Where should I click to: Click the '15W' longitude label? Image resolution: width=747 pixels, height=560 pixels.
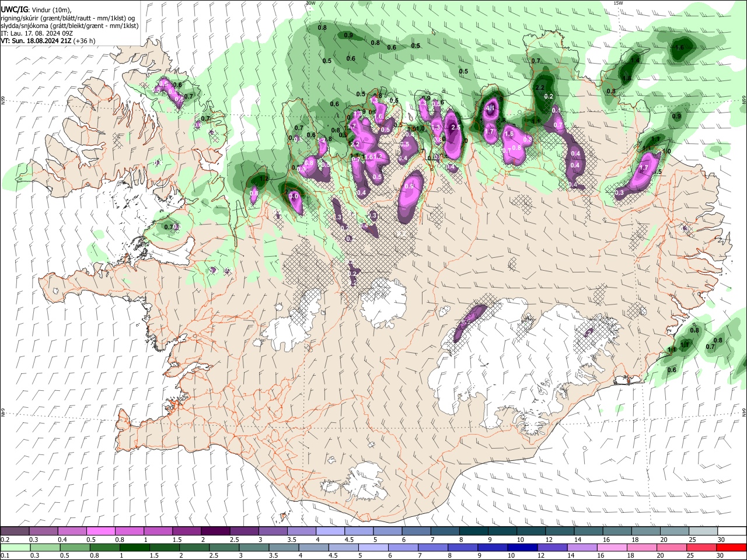618,3
